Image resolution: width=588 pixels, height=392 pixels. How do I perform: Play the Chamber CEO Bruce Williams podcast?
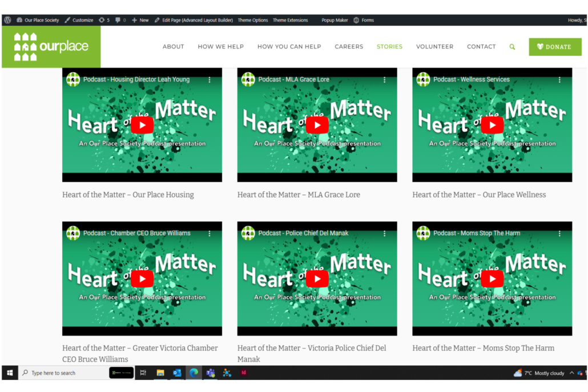[142, 279]
